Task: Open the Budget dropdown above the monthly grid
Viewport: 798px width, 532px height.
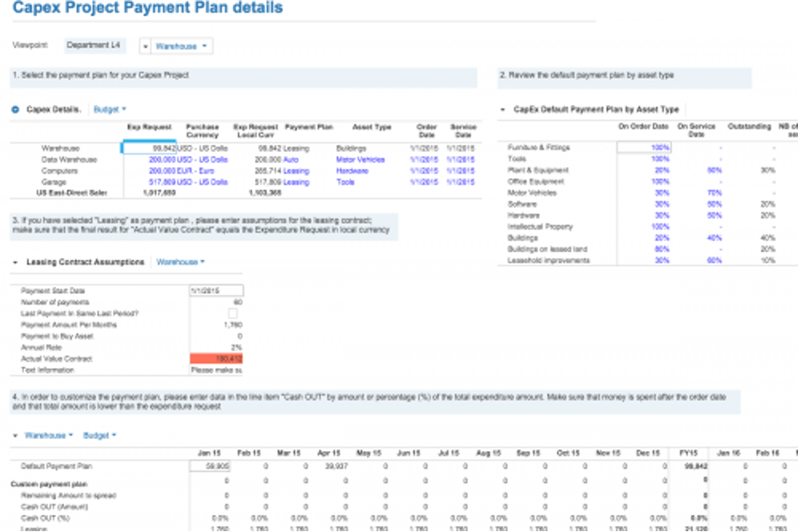Action: click(x=99, y=436)
